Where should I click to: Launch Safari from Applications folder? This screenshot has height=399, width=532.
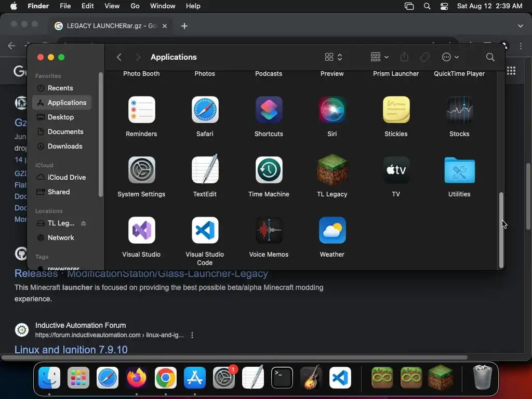pos(205,110)
